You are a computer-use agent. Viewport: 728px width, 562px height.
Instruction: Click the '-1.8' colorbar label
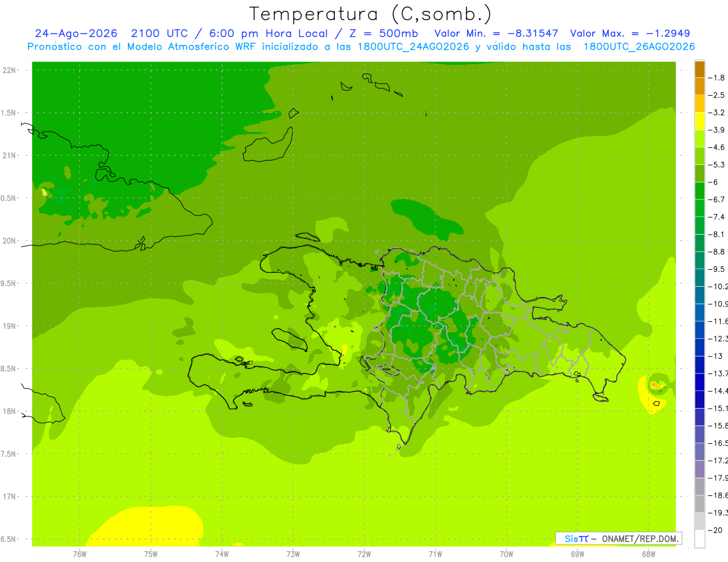(x=717, y=78)
